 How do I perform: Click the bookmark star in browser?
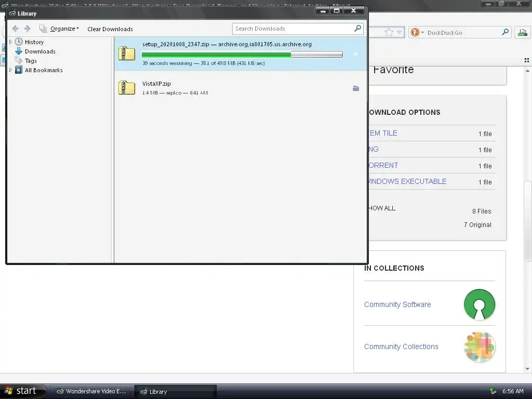pyautogui.click(x=389, y=33)
